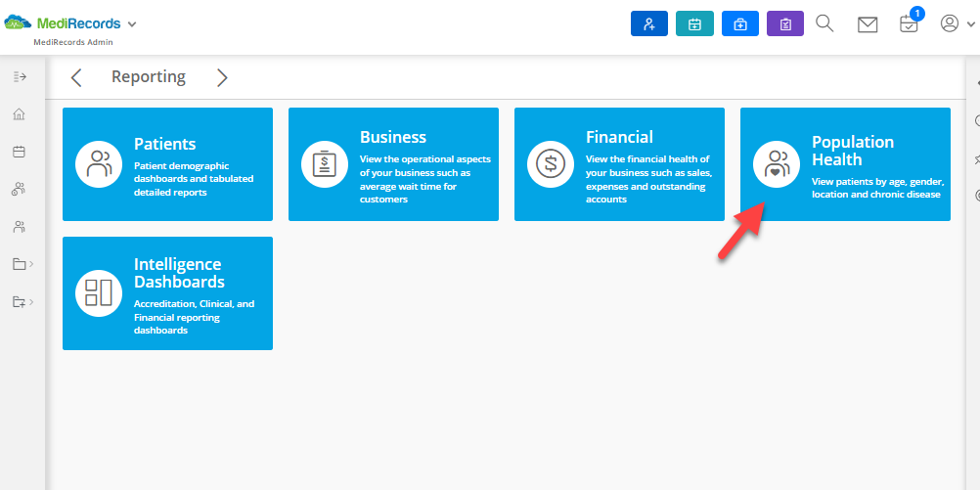Click the notification badge showing 1
Screen dimensions: 980x490
917,13
